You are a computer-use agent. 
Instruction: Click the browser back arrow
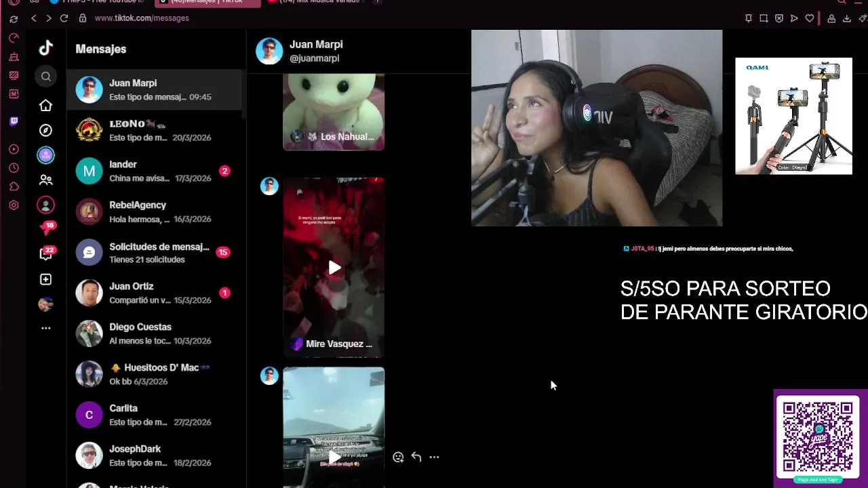[33, 18]
